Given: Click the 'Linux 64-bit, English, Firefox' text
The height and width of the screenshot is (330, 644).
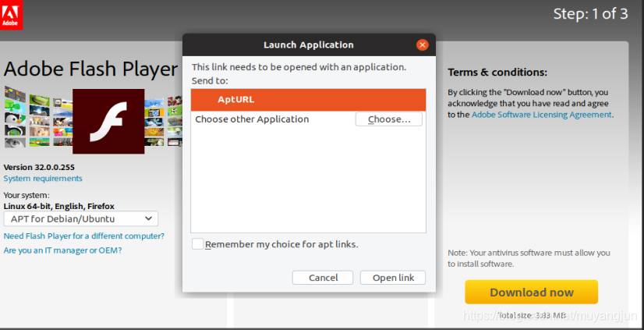Looking at the screenshot, I should tap(58, 206).
